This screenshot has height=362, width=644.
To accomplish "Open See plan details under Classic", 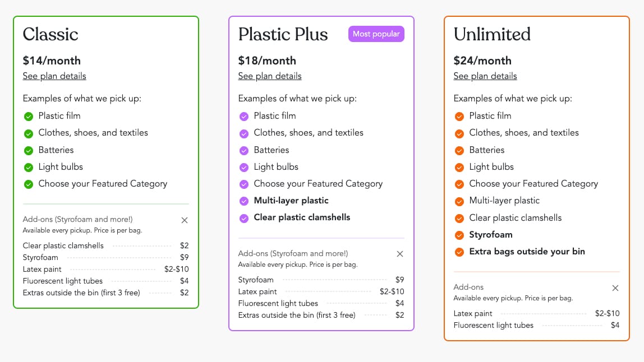I will 54,76.
